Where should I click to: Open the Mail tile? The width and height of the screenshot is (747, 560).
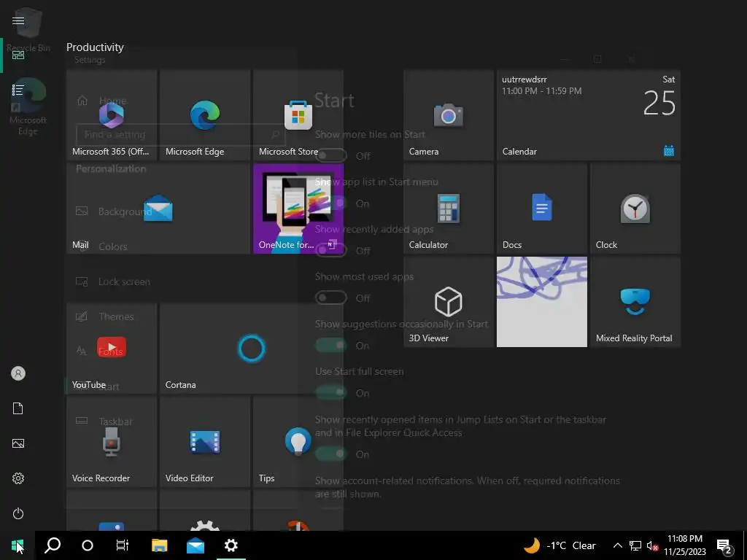click(158, 208)
